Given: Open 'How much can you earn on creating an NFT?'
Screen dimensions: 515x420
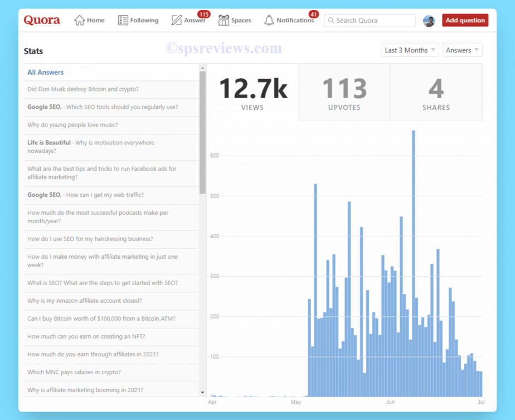Looking at the screenshot, I should 111,336.
